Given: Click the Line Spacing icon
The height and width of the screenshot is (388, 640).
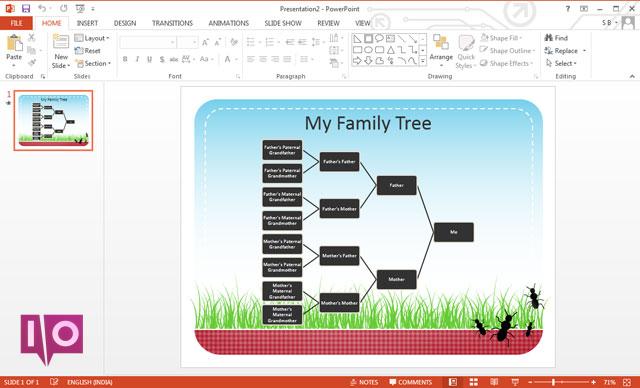Looking at the screenshot, I should coord(317,42).
